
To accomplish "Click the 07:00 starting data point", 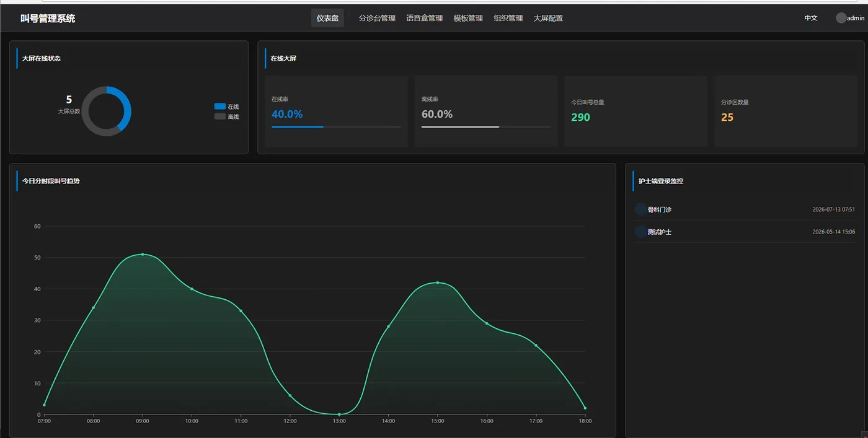I will 44,405.
